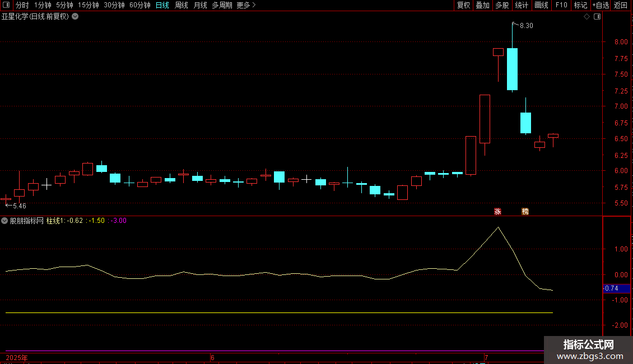
Task: Select the 5分钟 period
Action: click(x=64, y=5)
